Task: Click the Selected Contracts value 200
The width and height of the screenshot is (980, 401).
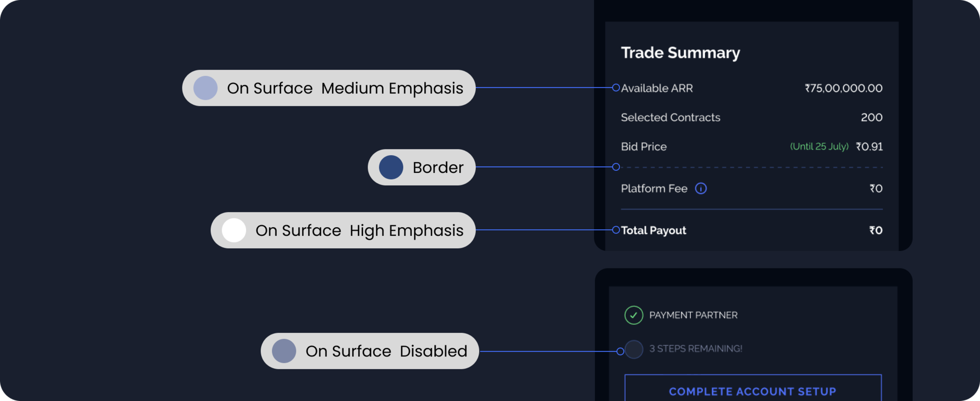Action: 872,118
